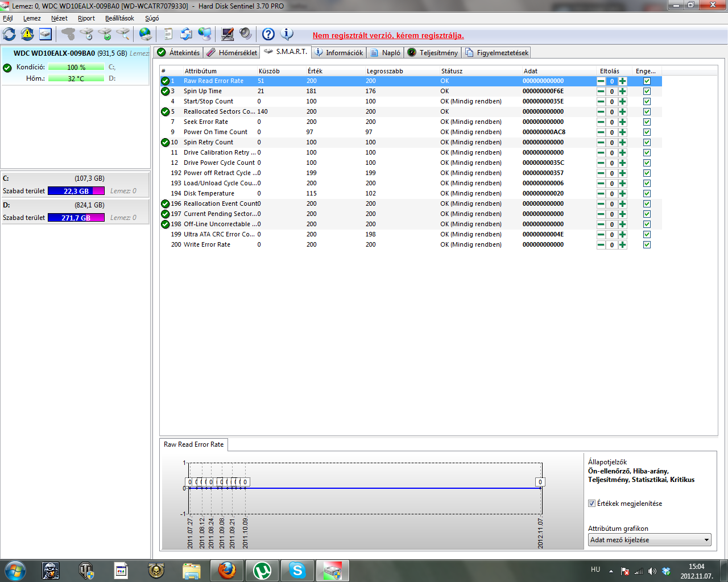Click green plus on Write Error Rate row
Screen dimensions: 728x582
(623, 245)
